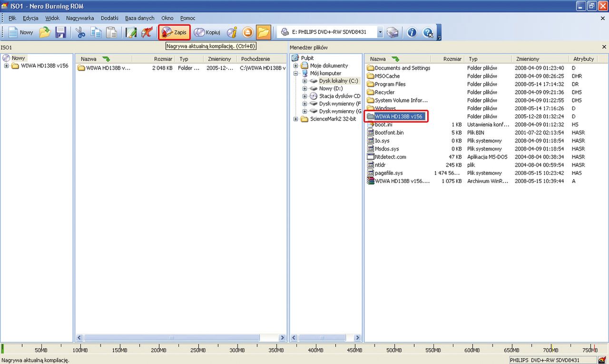This screenshot has width=609, height=364.
Task: Click the Eject disc icon
Action: (x=247, y=32)
